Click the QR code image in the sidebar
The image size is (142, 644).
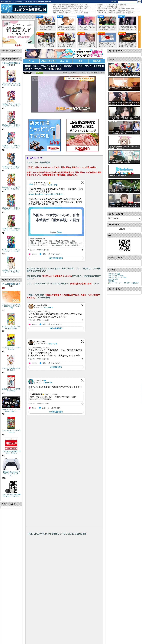coord(124,245)
